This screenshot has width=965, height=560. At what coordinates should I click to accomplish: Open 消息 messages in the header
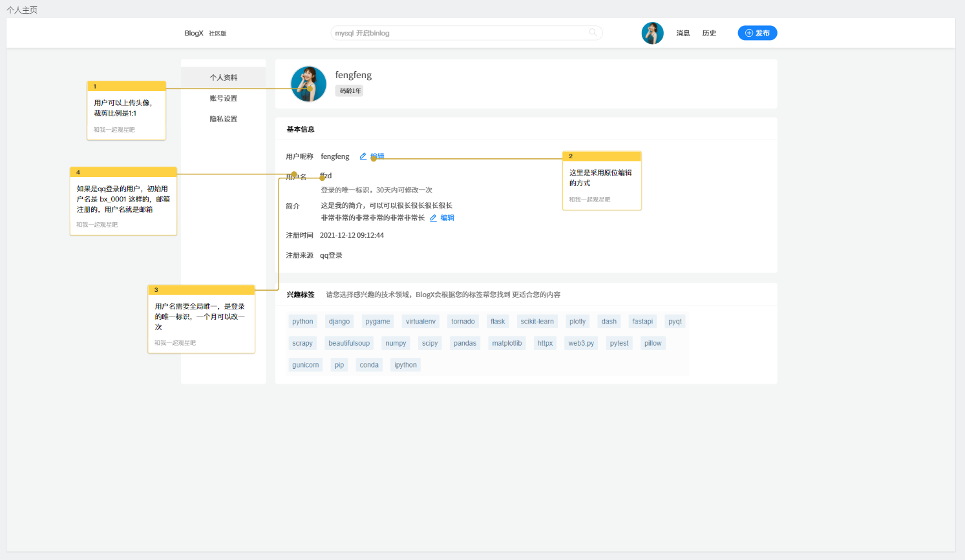[683, 33]
